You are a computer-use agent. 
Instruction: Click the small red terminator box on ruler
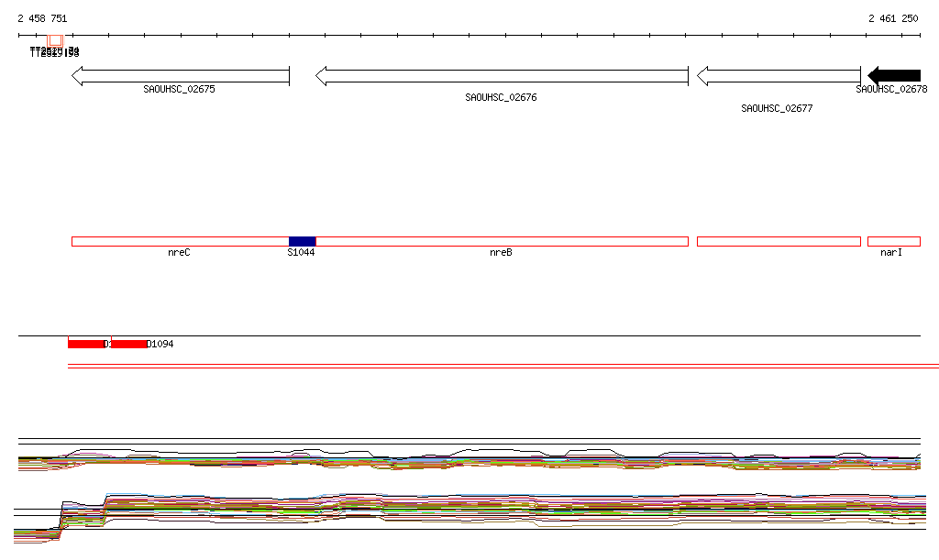[55, 40]
